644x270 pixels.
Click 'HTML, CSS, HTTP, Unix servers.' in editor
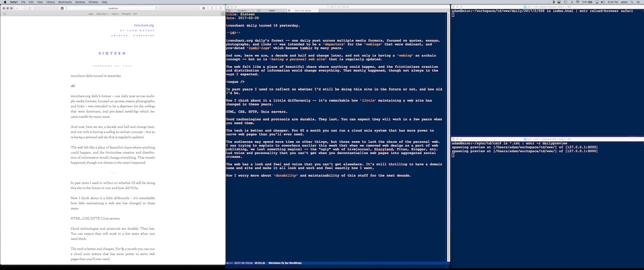[257, 112]
